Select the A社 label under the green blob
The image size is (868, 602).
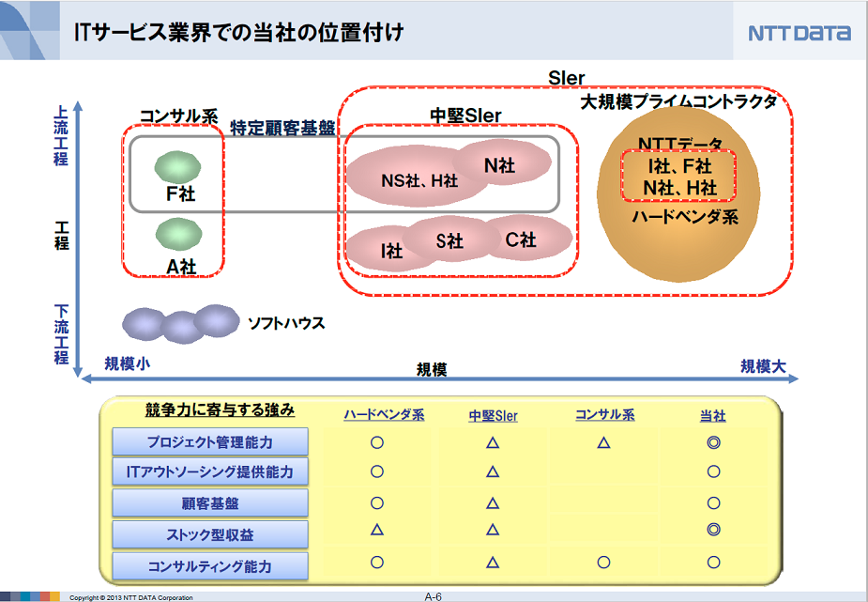(181, 267)
